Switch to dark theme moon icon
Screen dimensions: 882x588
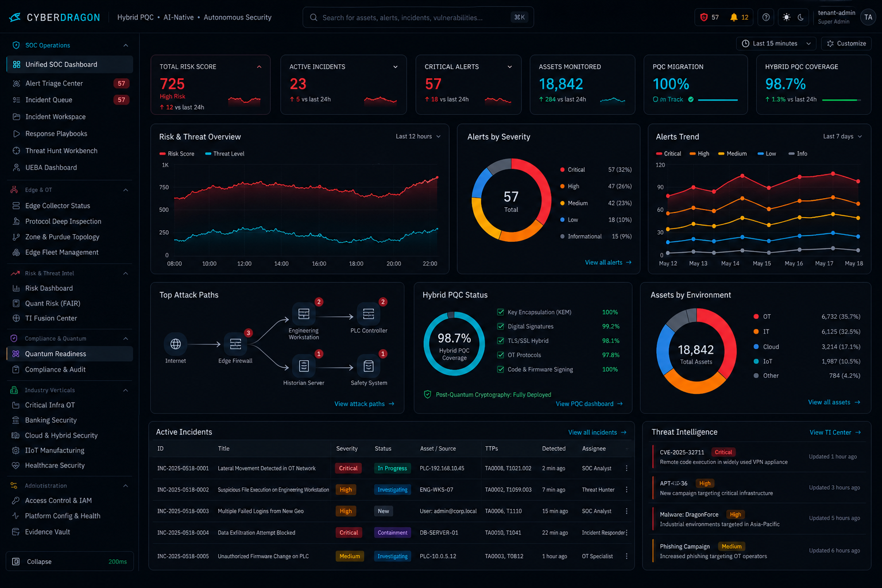[x=801, y=17]
